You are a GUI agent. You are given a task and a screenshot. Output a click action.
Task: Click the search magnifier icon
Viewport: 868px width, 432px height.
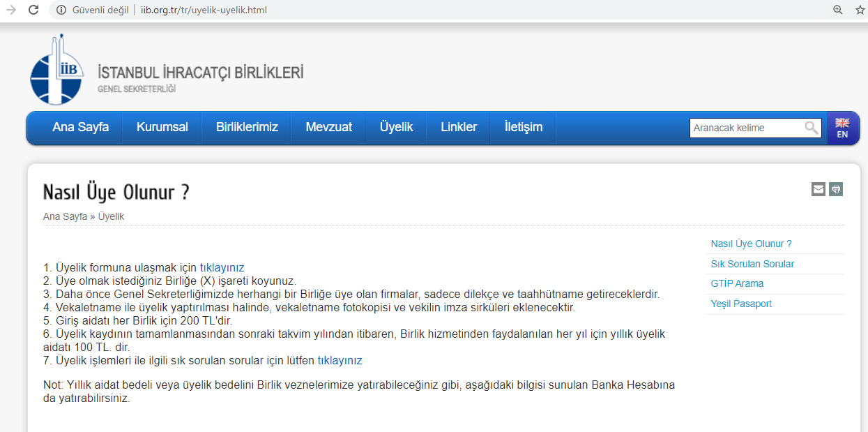[812, 128]
